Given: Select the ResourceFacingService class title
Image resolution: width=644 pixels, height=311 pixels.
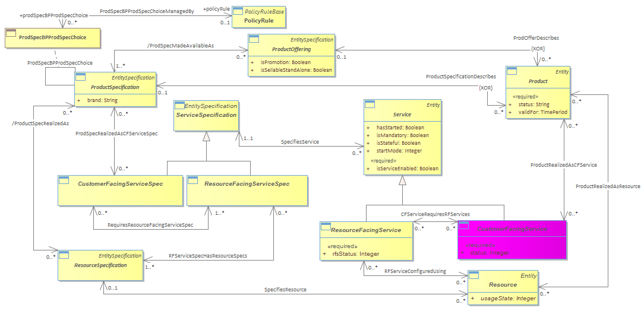Looking at the screenshot, I should click(x=366, y=230).
